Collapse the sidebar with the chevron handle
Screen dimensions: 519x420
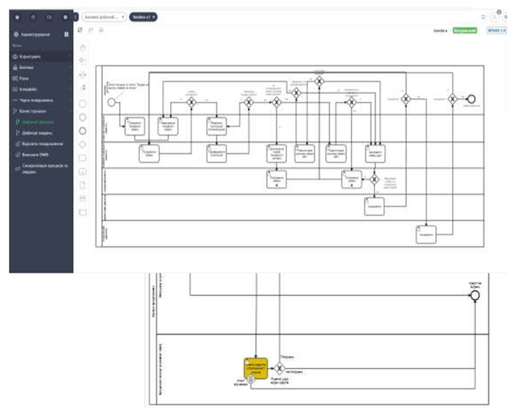coord(75,17)
